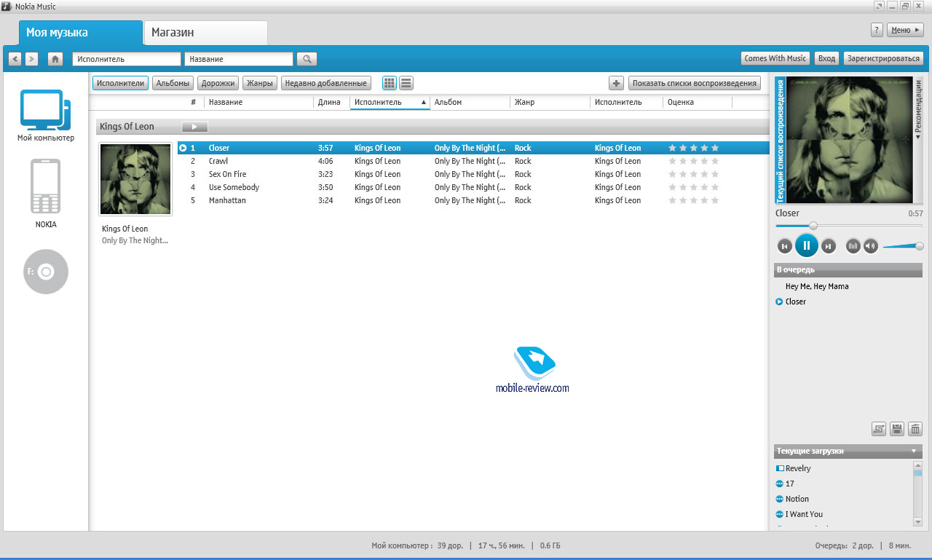Adjust the volume slider
The width and height of the screenshot is (932, 560).
[x=903, y=246]
